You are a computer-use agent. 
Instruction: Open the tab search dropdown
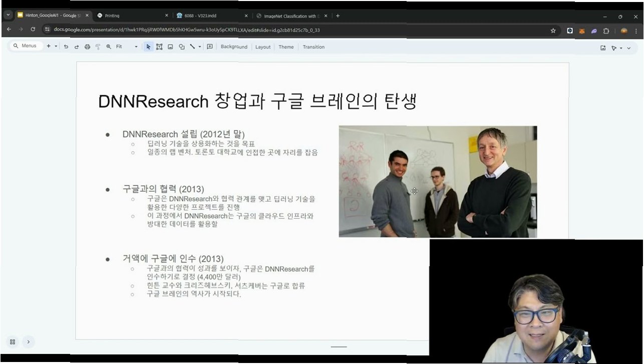tap(8, 16)
